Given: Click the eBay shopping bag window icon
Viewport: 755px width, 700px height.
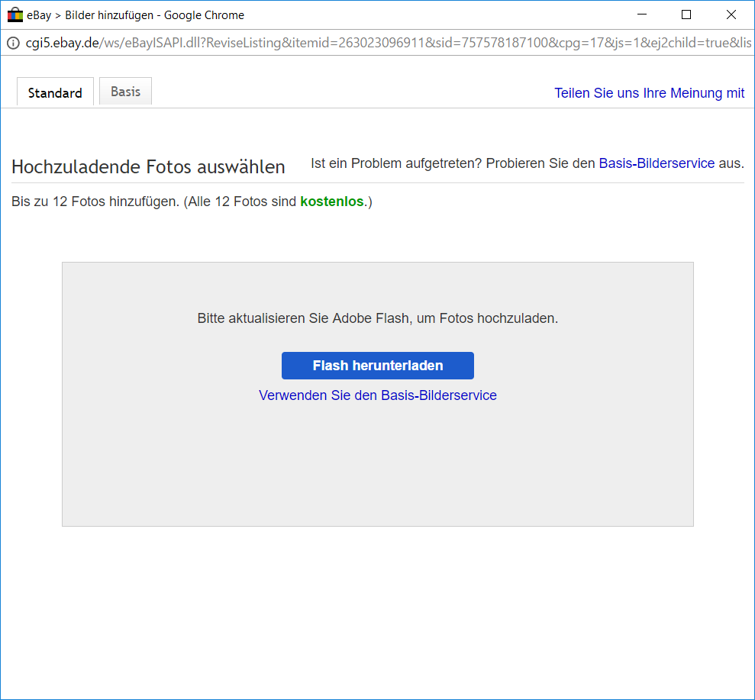Looking at the screenshot, I should click(x=15, y=15).
